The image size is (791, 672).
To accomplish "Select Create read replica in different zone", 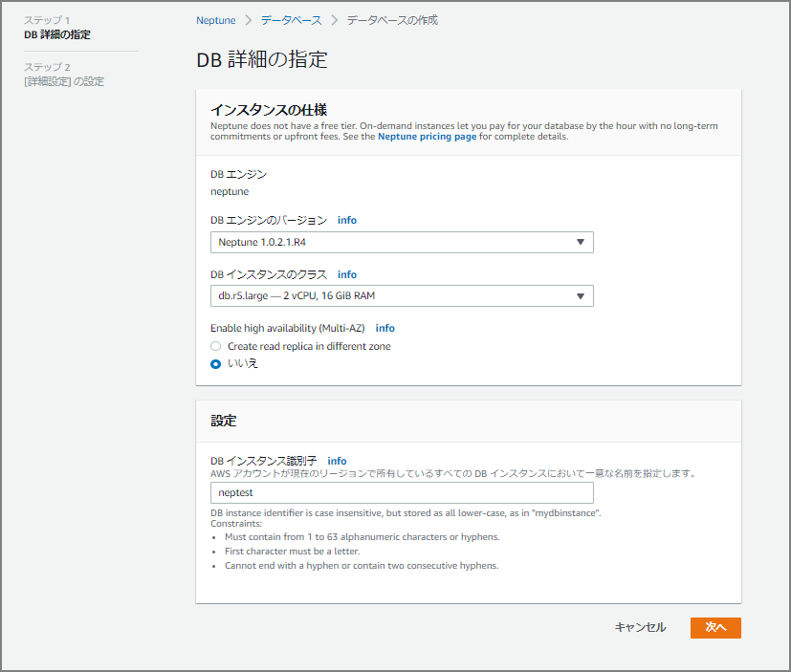I will [x=216, y=346].
